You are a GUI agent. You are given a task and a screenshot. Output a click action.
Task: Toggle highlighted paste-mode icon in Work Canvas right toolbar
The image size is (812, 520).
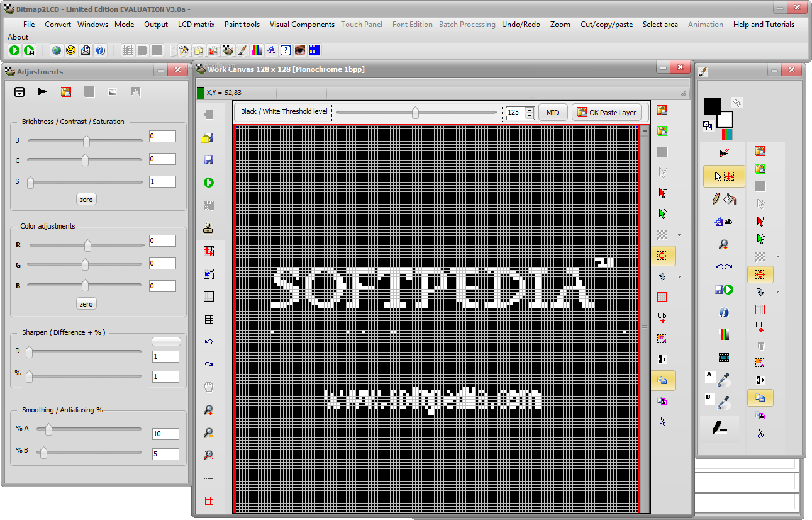(663, 380)
